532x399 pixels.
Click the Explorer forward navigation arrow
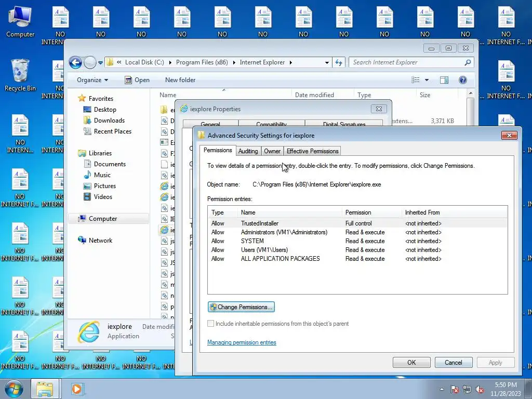(x=90, y=62)
